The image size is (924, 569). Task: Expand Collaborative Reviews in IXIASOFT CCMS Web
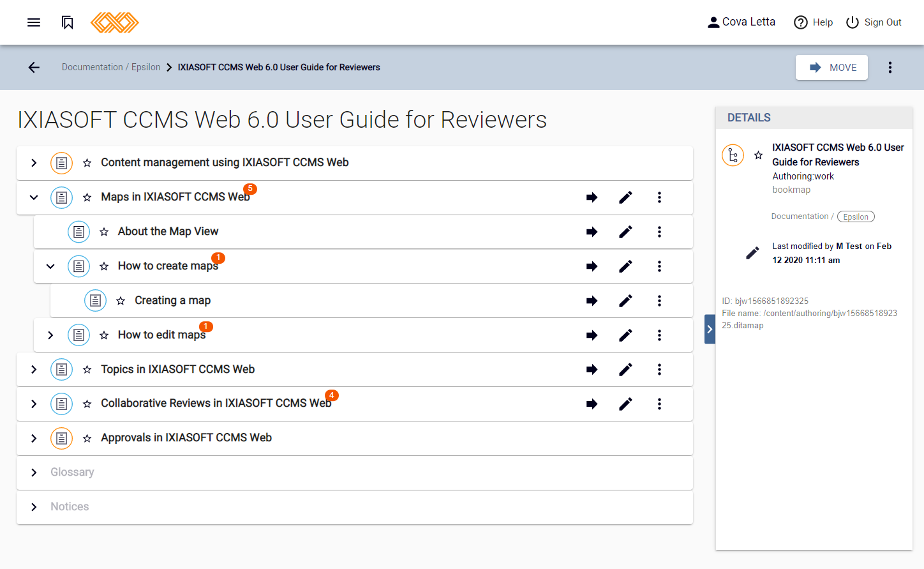[34, 404]
